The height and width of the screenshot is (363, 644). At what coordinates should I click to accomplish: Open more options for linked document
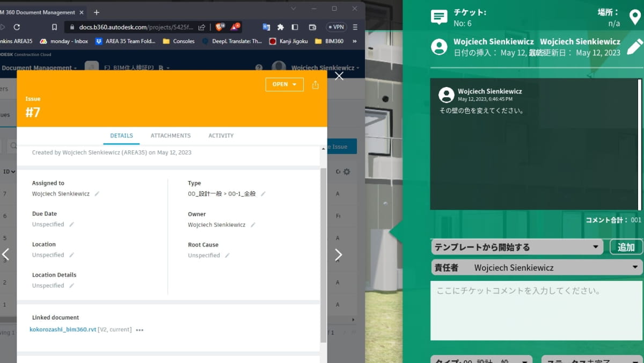click(140, 330)
